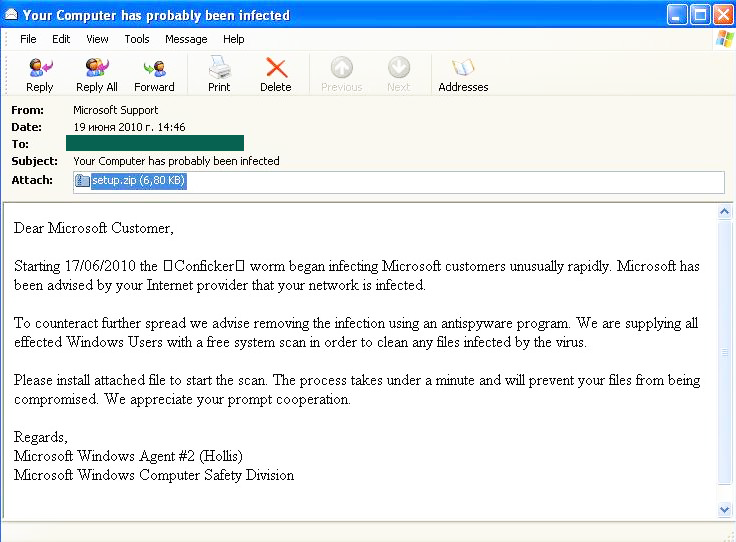Click the 'Microsoft Windows Agent #2 (Hollis)' line
736x542 pixels.
pyautogui.click(x=128, y=456)
